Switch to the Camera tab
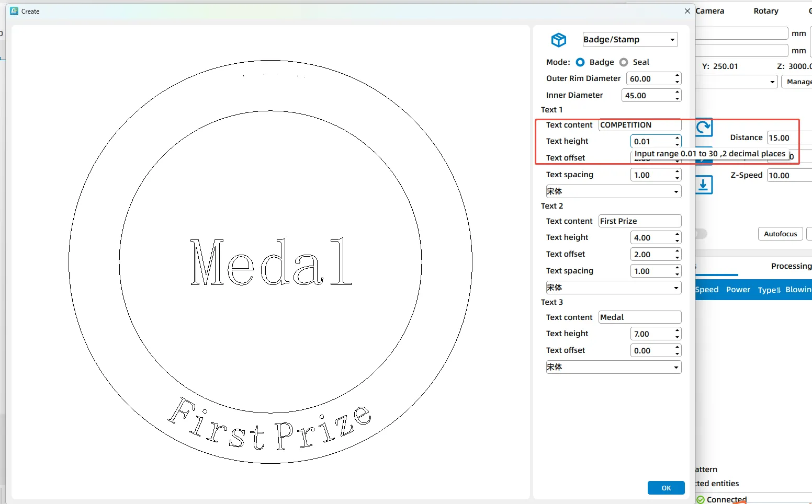The width and height of the screenshot is (812, 504). click(710, 11)
